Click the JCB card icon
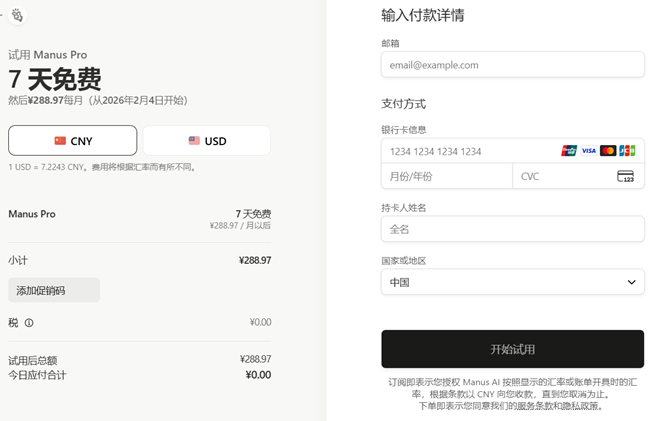The image size is (653, 421). (x=627, y=151)
